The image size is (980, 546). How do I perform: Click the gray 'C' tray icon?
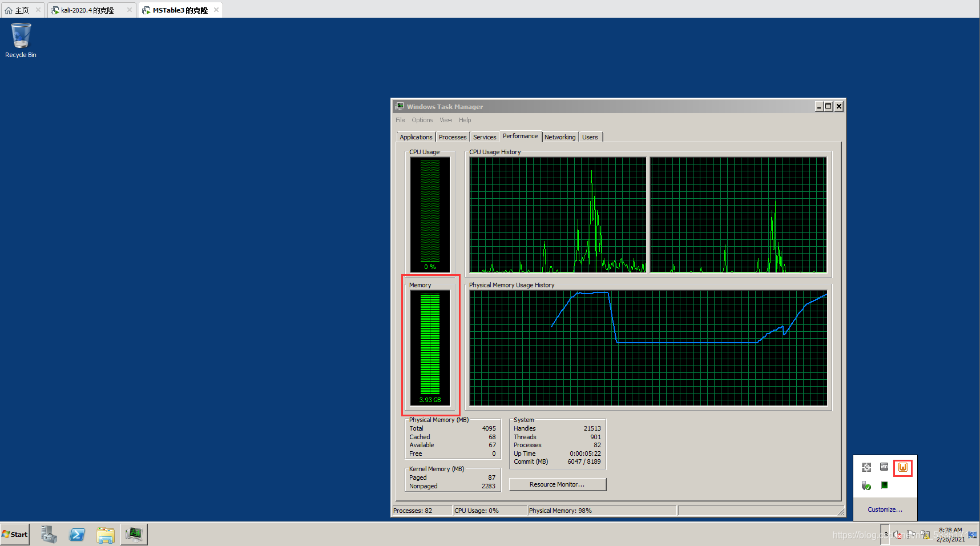(x=866, y=467)
